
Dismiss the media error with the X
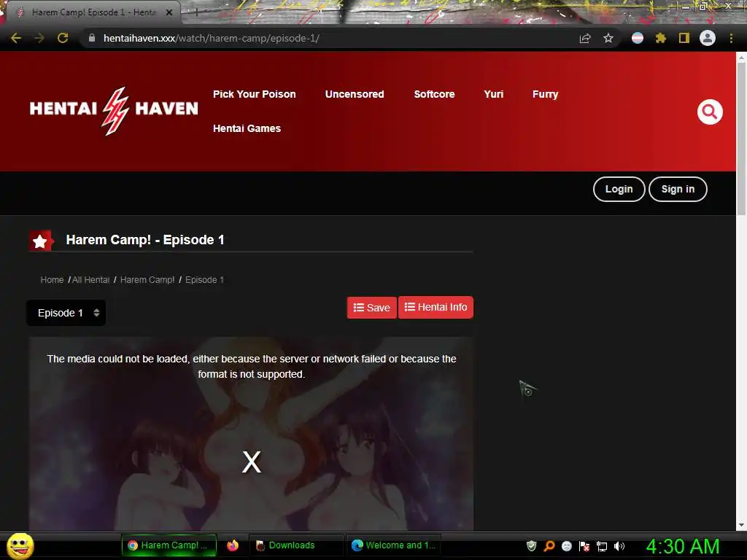252,462
